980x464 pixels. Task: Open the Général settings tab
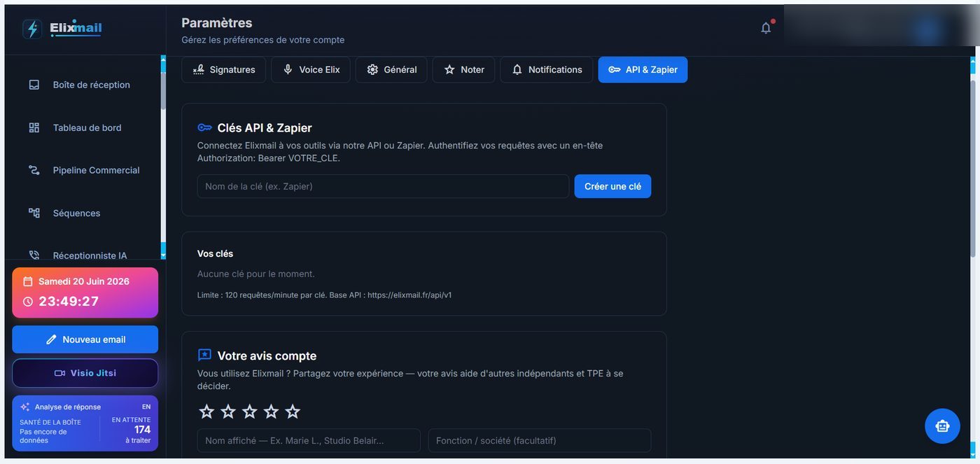pos(391,69)
